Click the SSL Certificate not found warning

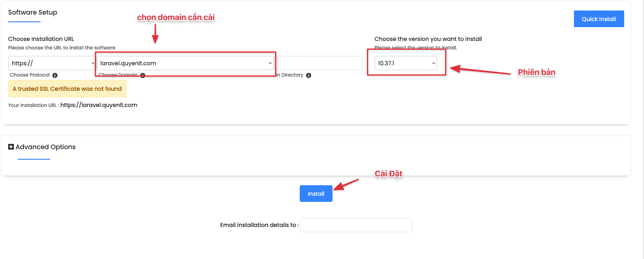(x=67, y=89)
